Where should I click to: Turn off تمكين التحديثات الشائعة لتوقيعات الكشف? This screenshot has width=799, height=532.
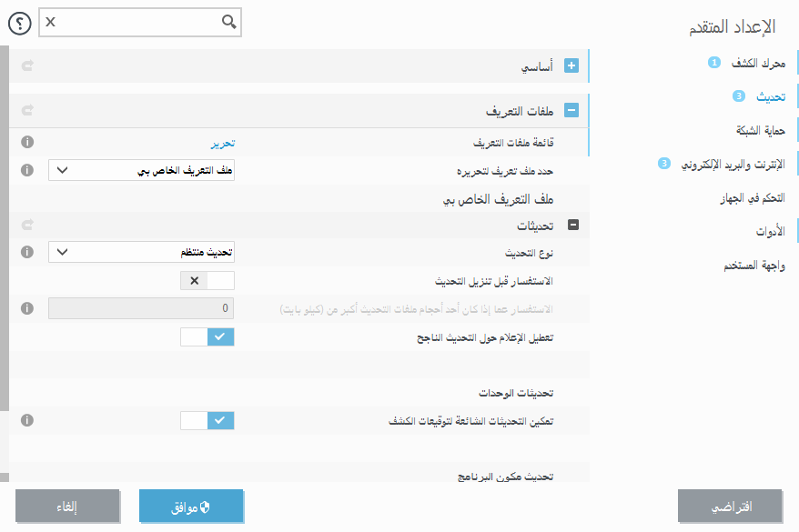[x=207, y=421]
